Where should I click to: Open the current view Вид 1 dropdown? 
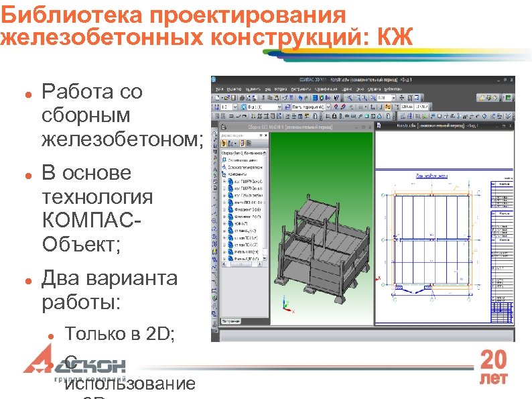[x=279, y=107]
